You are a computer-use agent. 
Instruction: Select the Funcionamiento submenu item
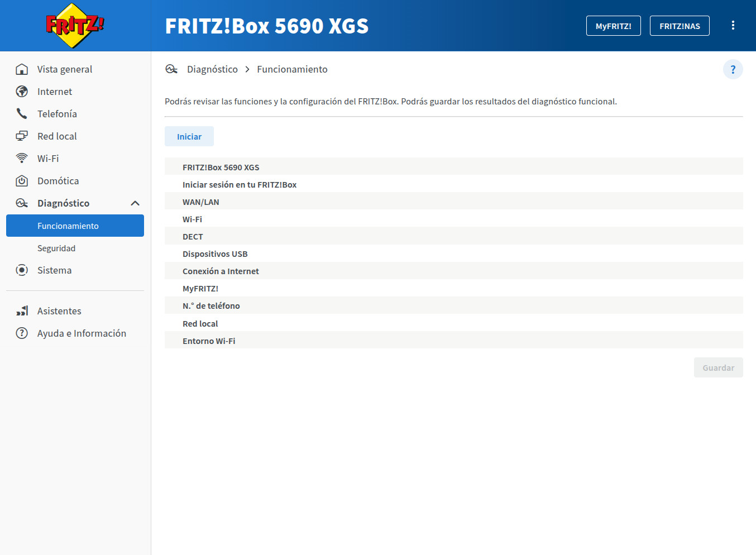(x=75, y=226)
